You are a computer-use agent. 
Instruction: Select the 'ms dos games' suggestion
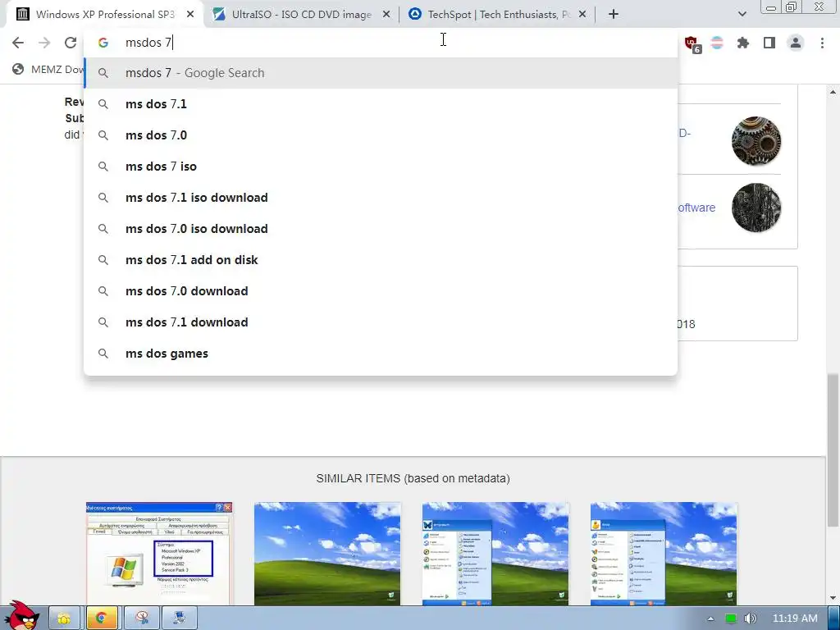pyautogui.click(x=381, y=354)
